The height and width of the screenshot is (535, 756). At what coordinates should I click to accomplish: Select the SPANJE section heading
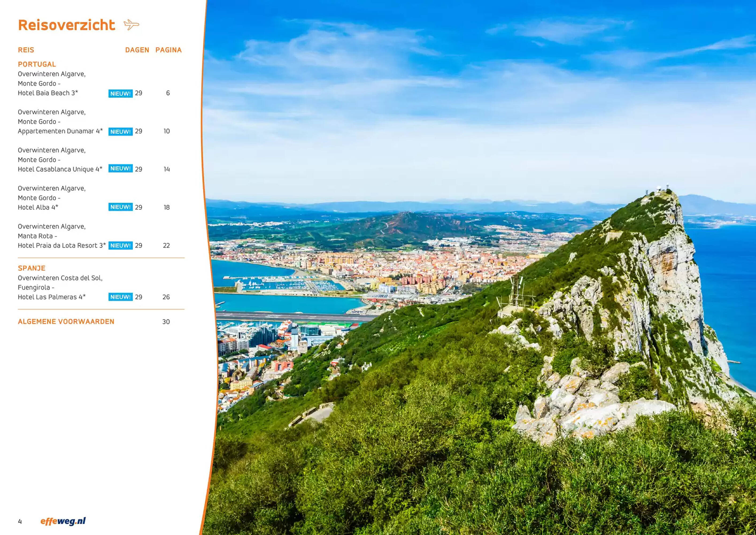[32, 268]
